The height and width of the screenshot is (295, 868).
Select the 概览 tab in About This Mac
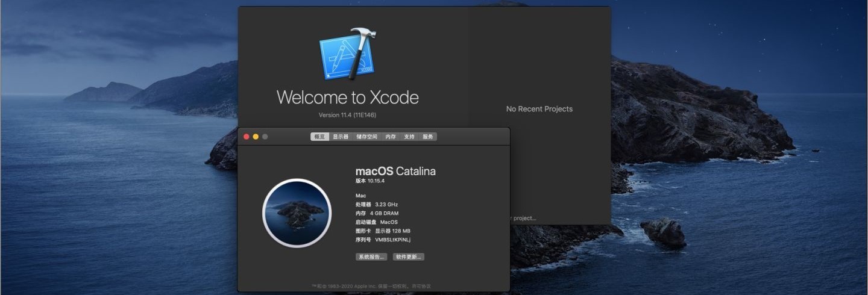(x=319, y=137)
